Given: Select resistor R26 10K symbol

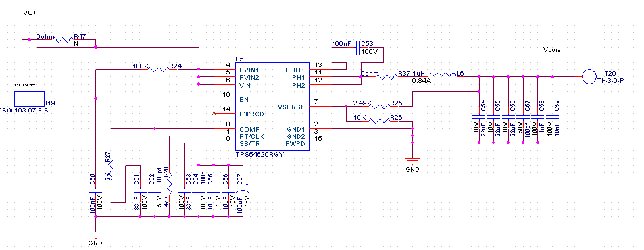Looking at the screenshot, I should coord(379,120).
